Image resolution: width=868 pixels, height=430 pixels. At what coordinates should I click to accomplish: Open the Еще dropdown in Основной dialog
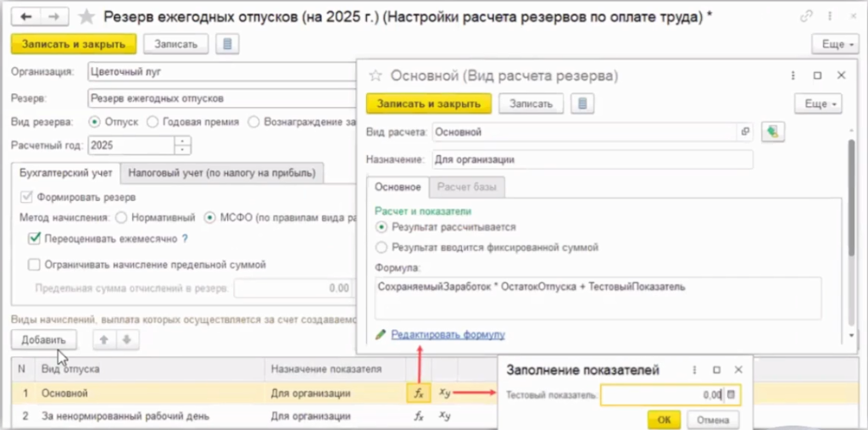point(818,103)
